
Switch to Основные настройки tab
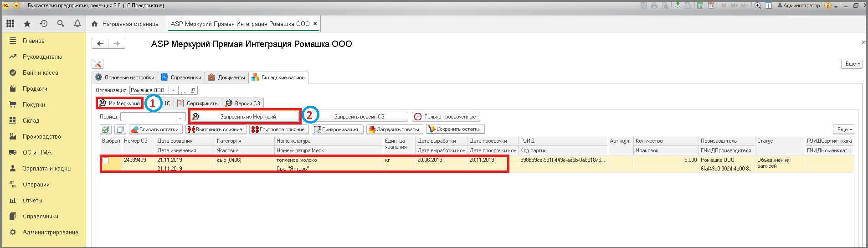pos(125,77)
